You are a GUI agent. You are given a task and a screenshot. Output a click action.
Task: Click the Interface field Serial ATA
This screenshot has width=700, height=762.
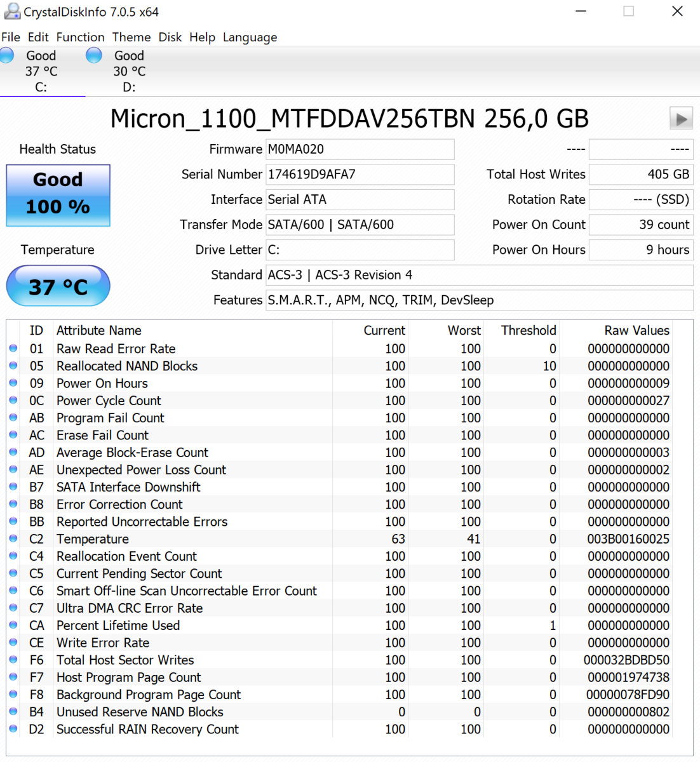[x=360, y=199]
